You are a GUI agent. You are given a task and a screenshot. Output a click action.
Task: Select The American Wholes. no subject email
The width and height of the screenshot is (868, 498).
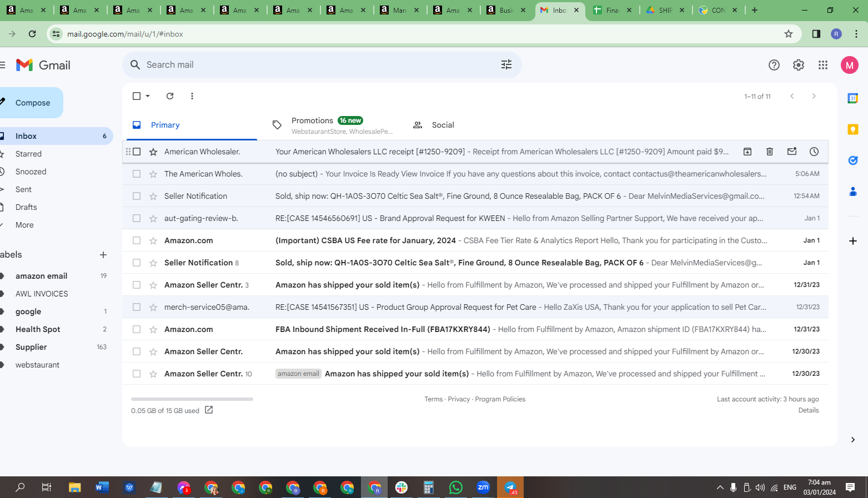(137, 174)
